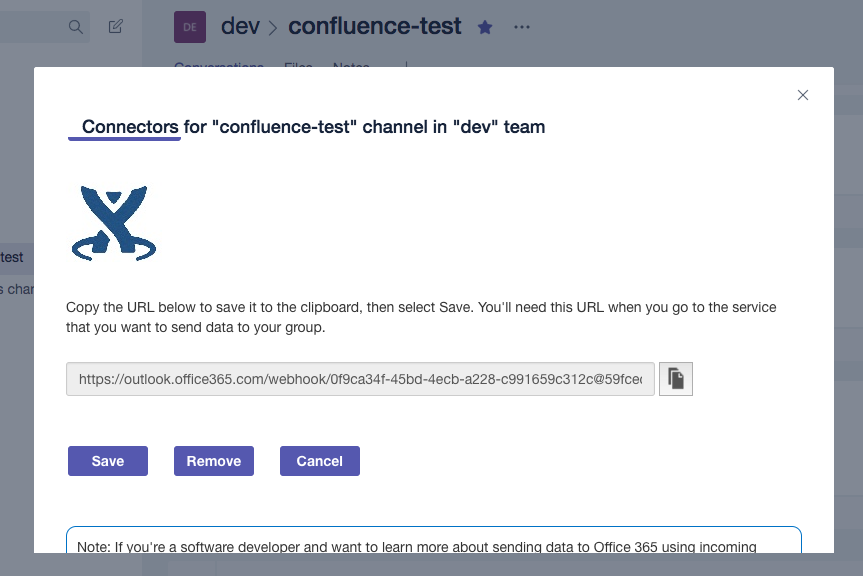
Task: Copy the webhook URL to clipboard
Action: 675,379
